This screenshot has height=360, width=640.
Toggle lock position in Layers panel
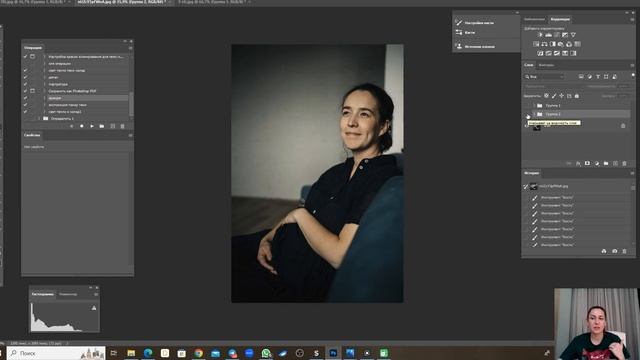point(562,96)
